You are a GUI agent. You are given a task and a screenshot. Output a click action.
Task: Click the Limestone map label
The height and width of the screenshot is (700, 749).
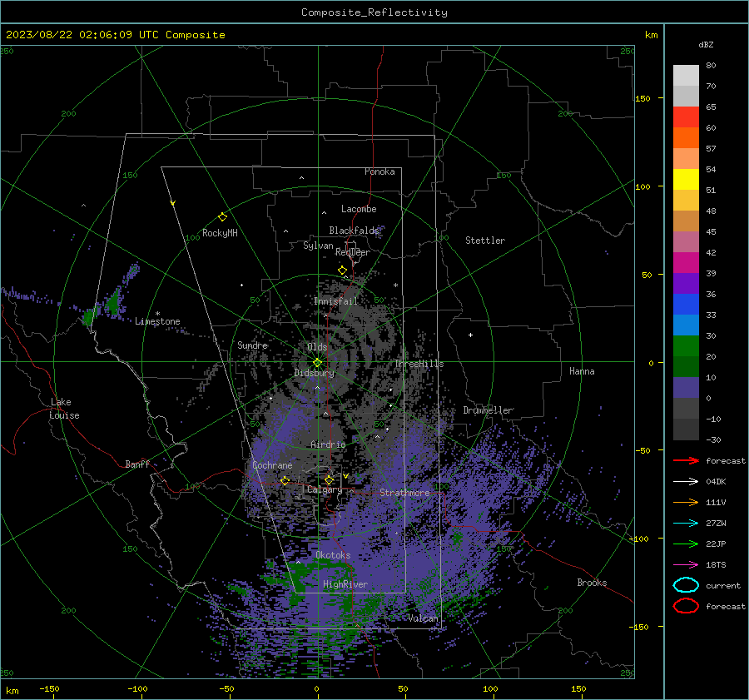click(x=157, y=321)
